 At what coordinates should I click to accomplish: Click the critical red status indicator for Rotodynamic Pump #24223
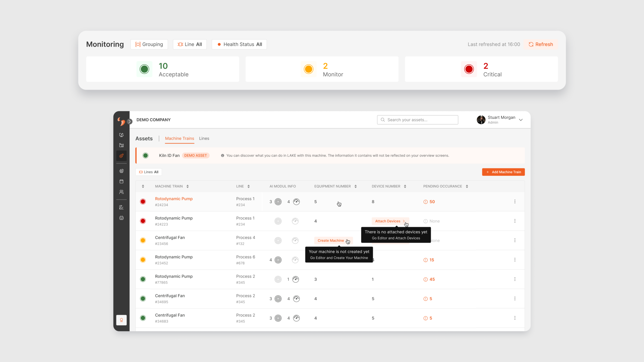[x=143, y=220]
